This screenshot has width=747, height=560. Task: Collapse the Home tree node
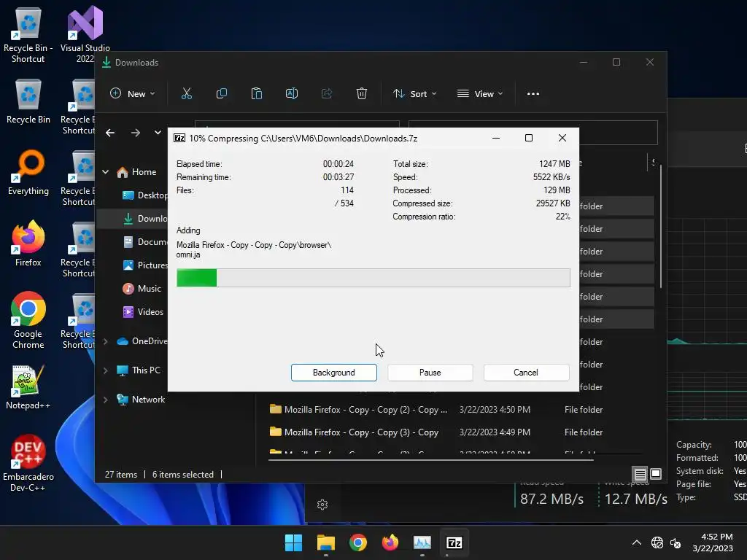coord(106,172)
